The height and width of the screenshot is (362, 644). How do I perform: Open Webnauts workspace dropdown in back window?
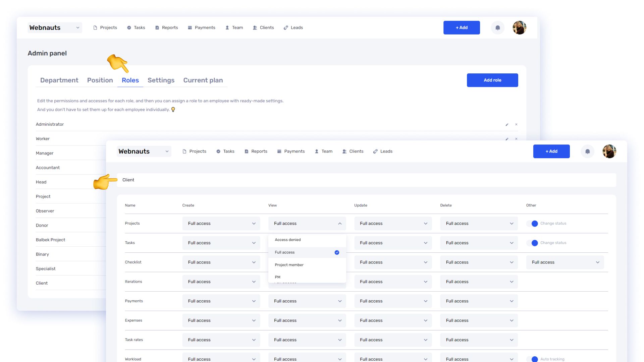pos(55,27)
